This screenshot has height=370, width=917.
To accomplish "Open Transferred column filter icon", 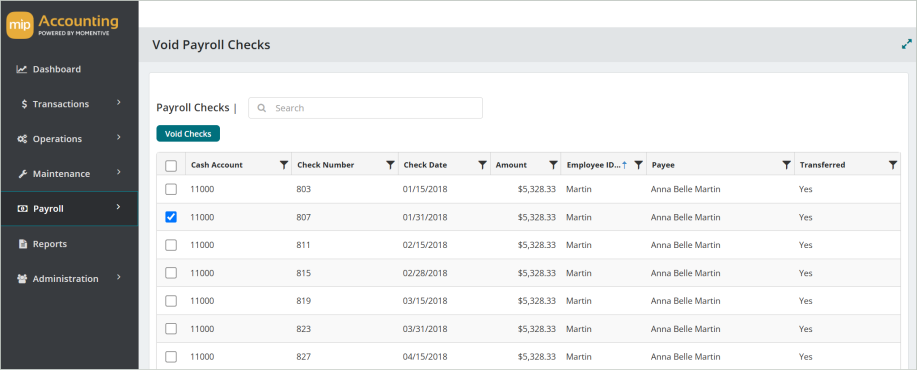I will pos(892,165).
